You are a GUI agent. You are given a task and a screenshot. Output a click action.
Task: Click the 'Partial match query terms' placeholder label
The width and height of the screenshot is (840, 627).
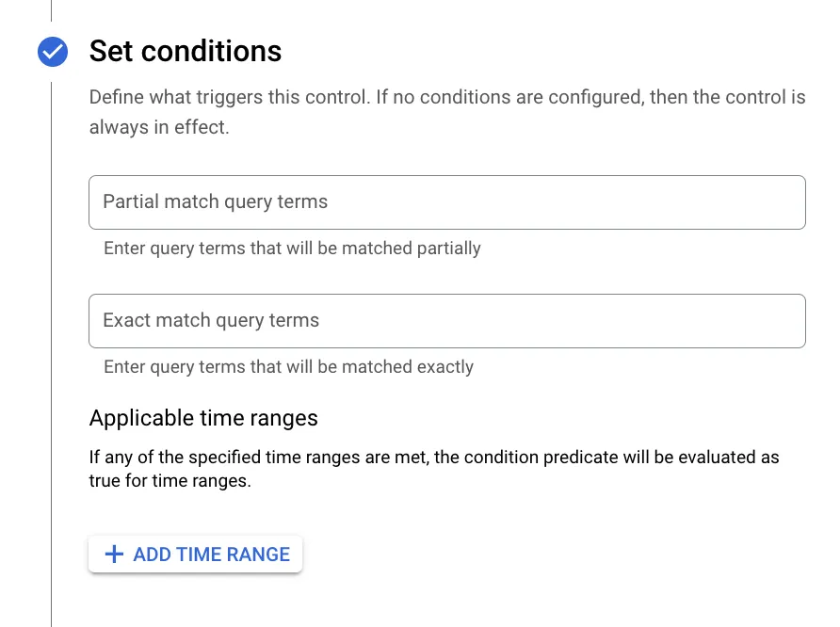point(216,202)
